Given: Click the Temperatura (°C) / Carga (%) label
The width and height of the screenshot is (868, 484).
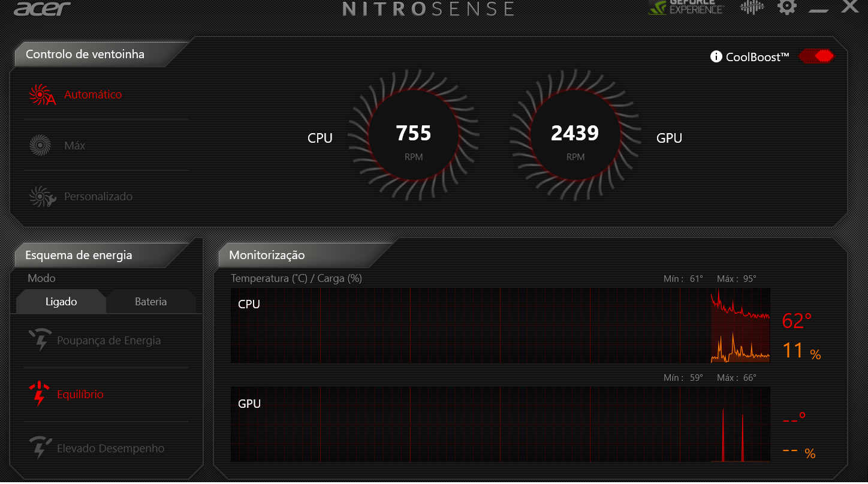Looking at the screenshot, I should tap(297, 278).
